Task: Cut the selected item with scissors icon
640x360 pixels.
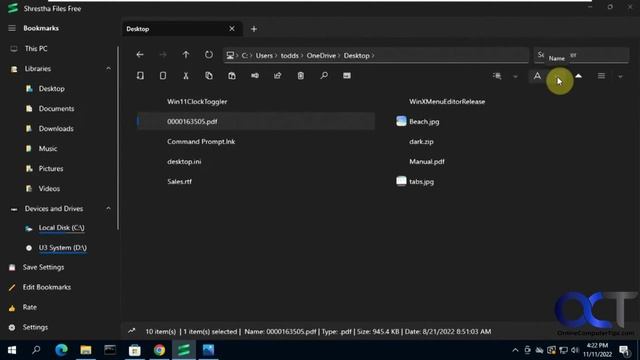Action: pyautogui.click(x=186, y=76)
